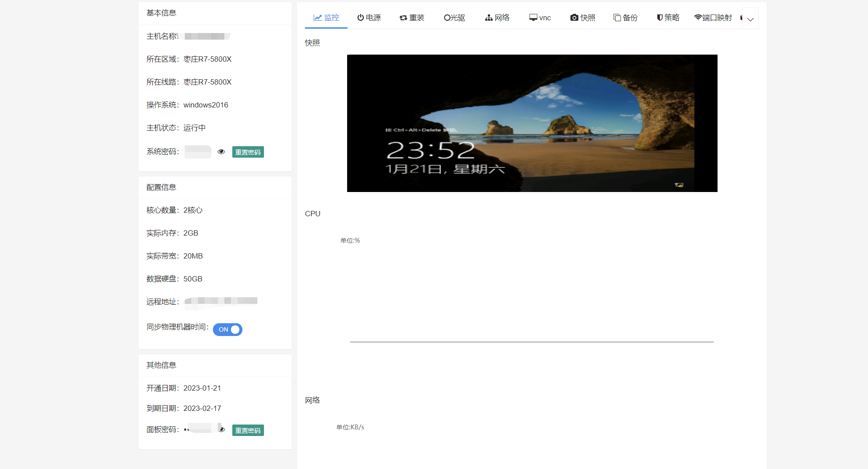Click the bandwidth value 20MB
868x469 pixels.
click(x=193, y=256)
